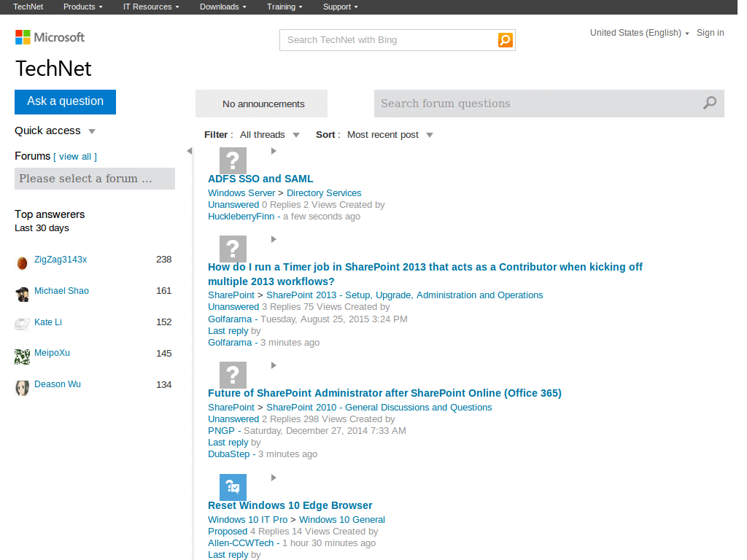This screenshot has width=747, height=560.
Task: Click the Microsoft logo
Action: click(x=49, y=36)
